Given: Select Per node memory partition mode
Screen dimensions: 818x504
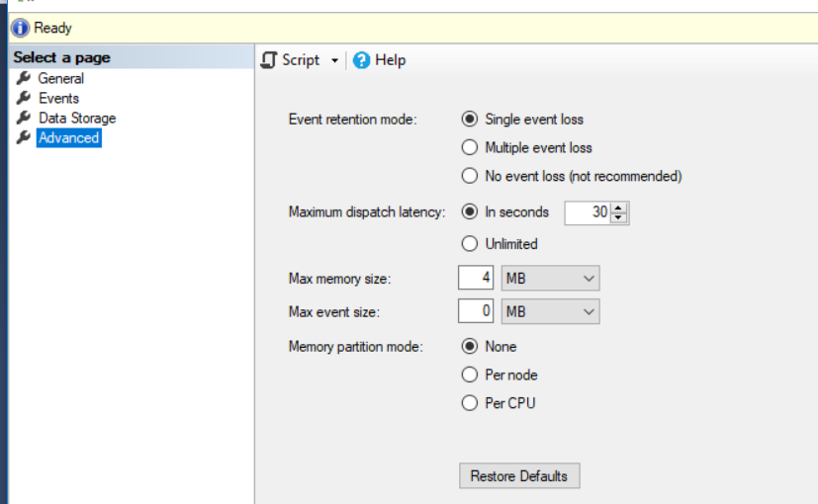Looking at the screenshot, I should (471, 376).
